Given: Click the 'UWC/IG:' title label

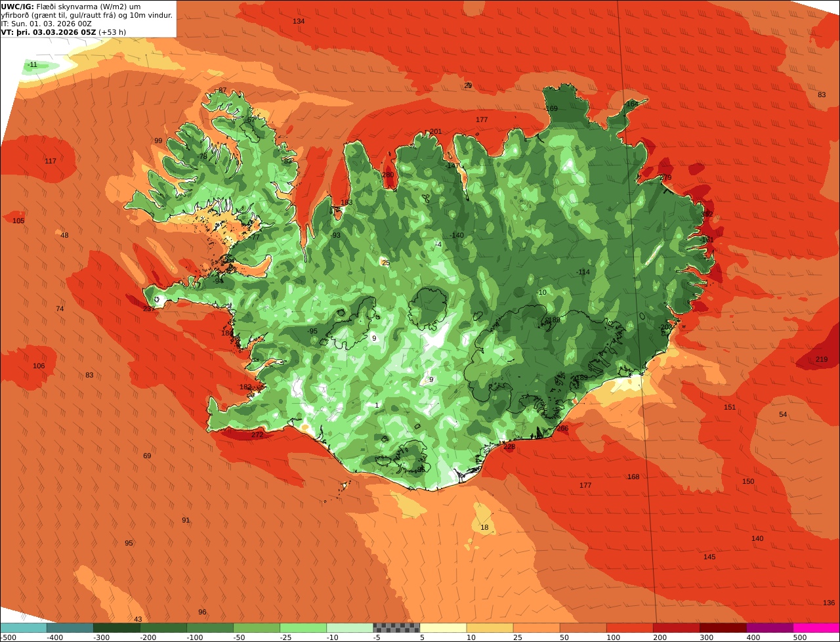Looking at the screenshot, I should (x=18, y=6).
